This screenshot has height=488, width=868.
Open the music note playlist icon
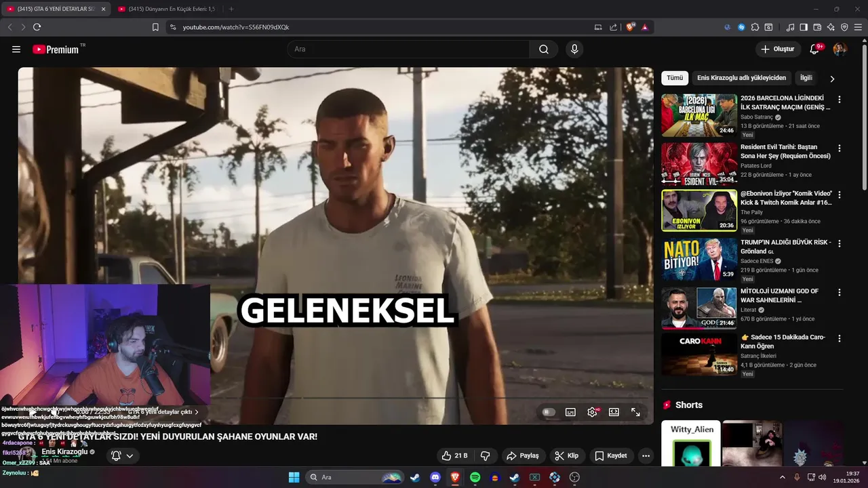(x=790, y=27)
